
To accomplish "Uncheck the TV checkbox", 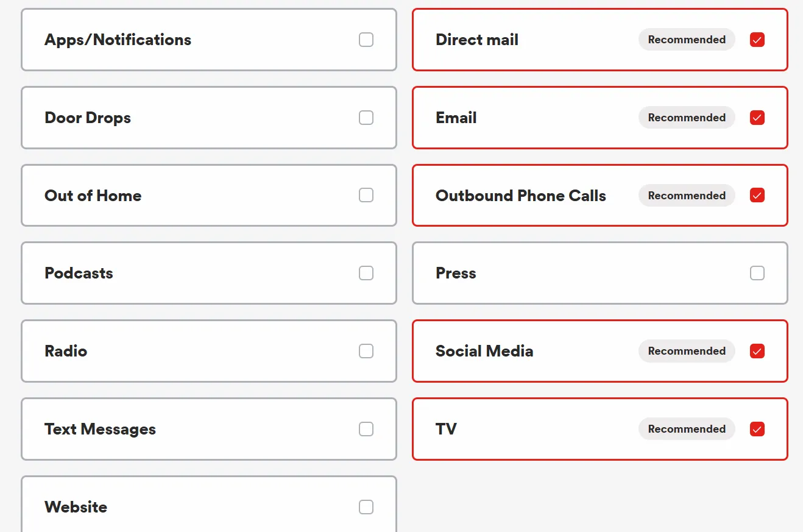I will (757, 429).
